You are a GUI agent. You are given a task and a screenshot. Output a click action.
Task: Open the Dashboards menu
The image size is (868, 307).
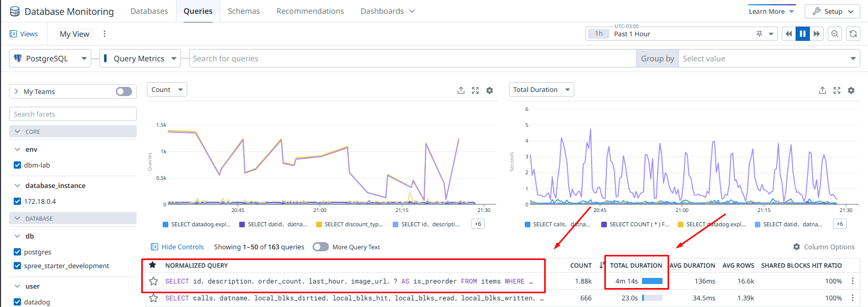tap(388, 11)
